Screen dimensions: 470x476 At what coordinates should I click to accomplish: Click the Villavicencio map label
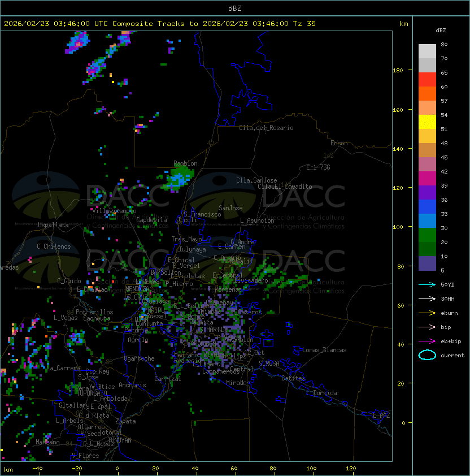[x=114, y=211]
